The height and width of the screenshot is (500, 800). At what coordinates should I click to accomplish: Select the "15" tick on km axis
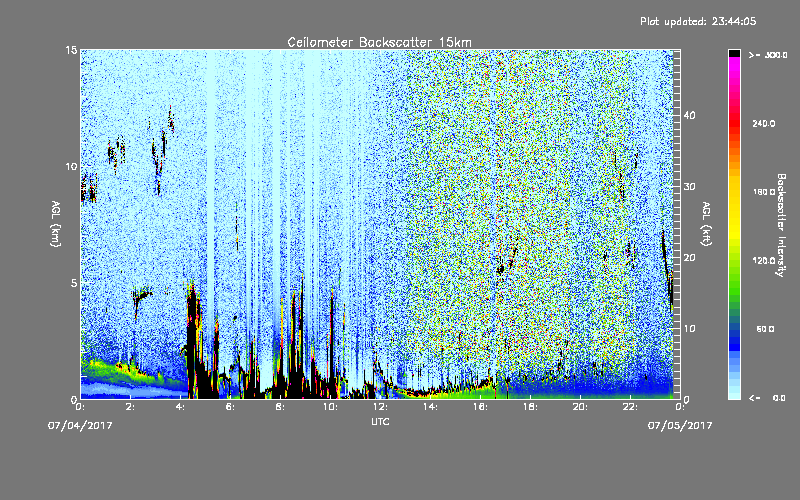tap(71, 50)
